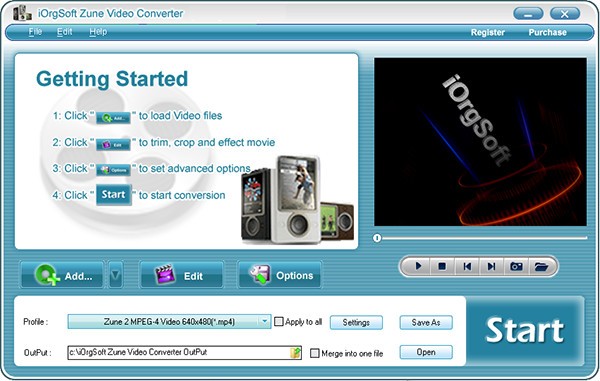This screenshot has height=381, width=600.
Task: Browse for output folder via field icon
Action: 295,352
